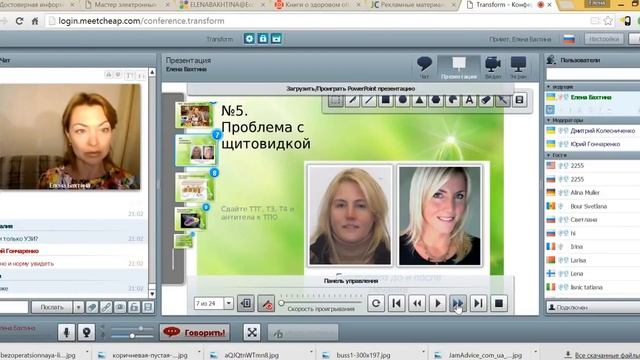Click the save icon in chat toolbar
Viewport: 640px width, 360px height.
[x=148, y=307]
